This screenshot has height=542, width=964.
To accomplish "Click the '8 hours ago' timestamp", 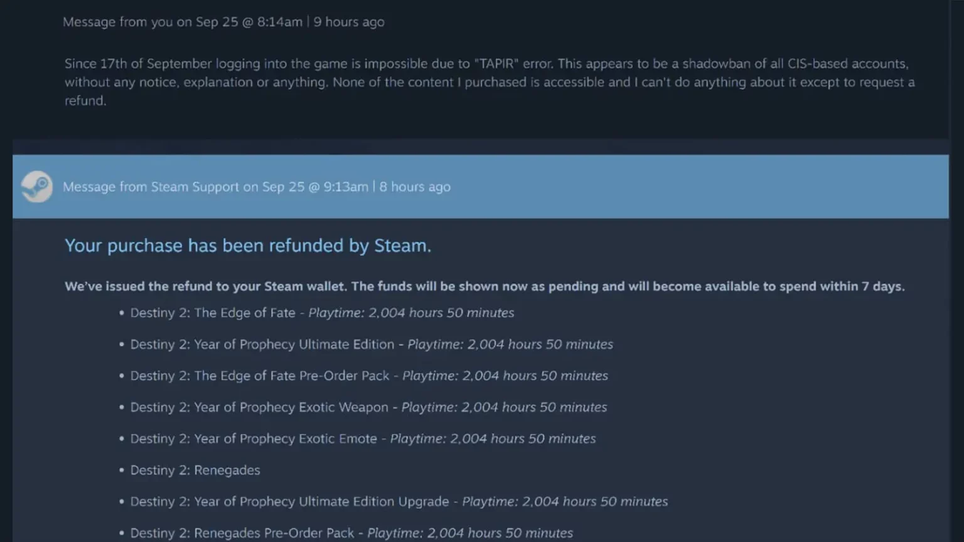I will pos(415,187).
